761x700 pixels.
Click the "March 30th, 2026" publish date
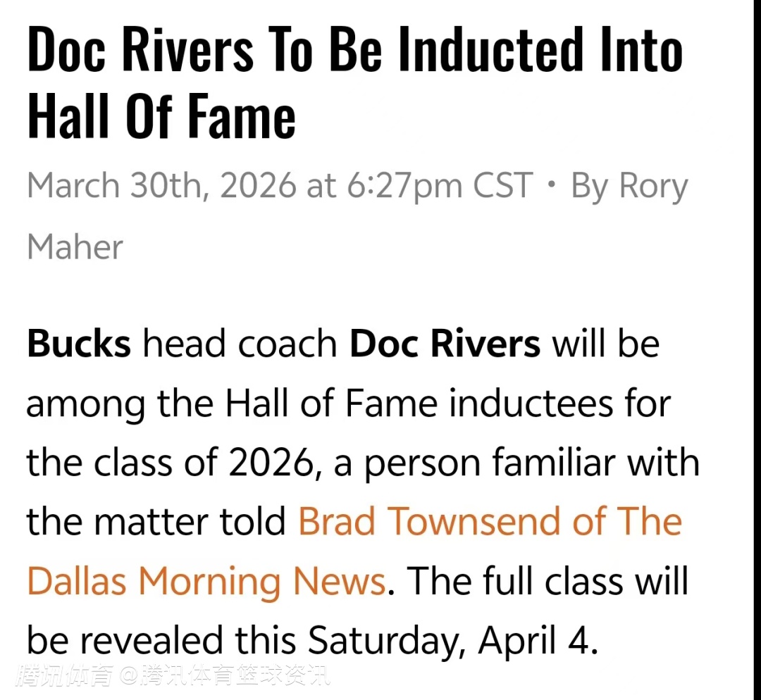(x=161, y=186)
